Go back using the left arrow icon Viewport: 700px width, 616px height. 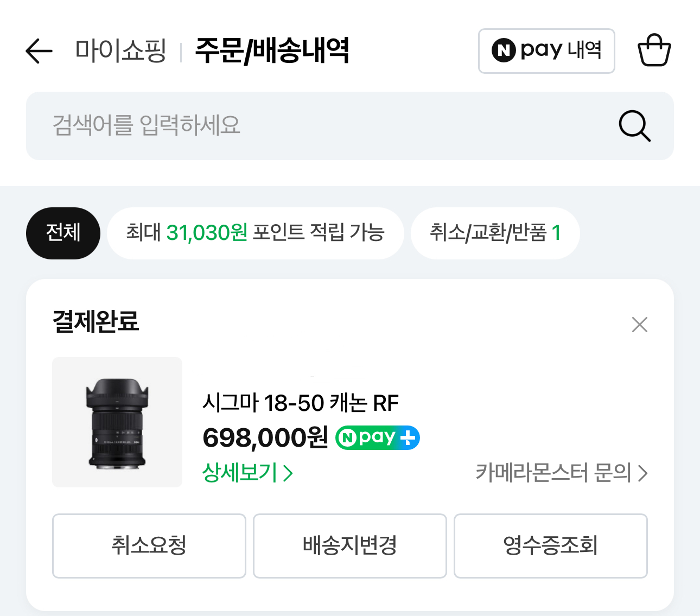pyautogui.click(x=39, y=51)
